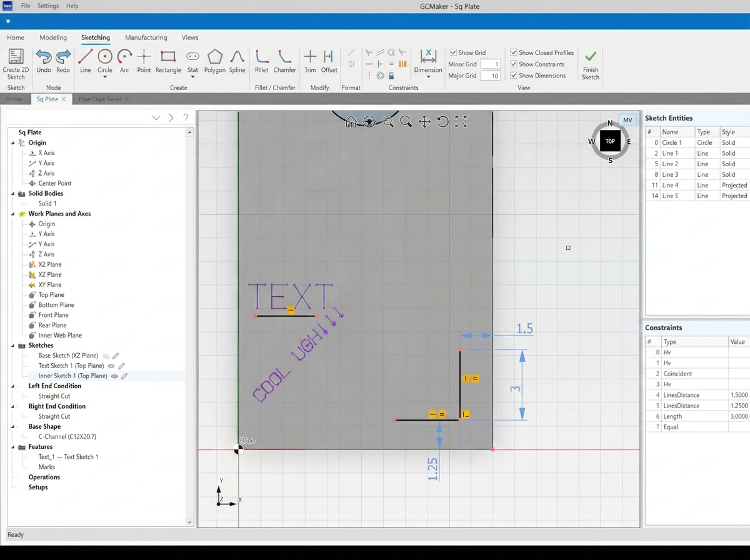Collapse the Solid Bodies tree node

click(13, 194)
